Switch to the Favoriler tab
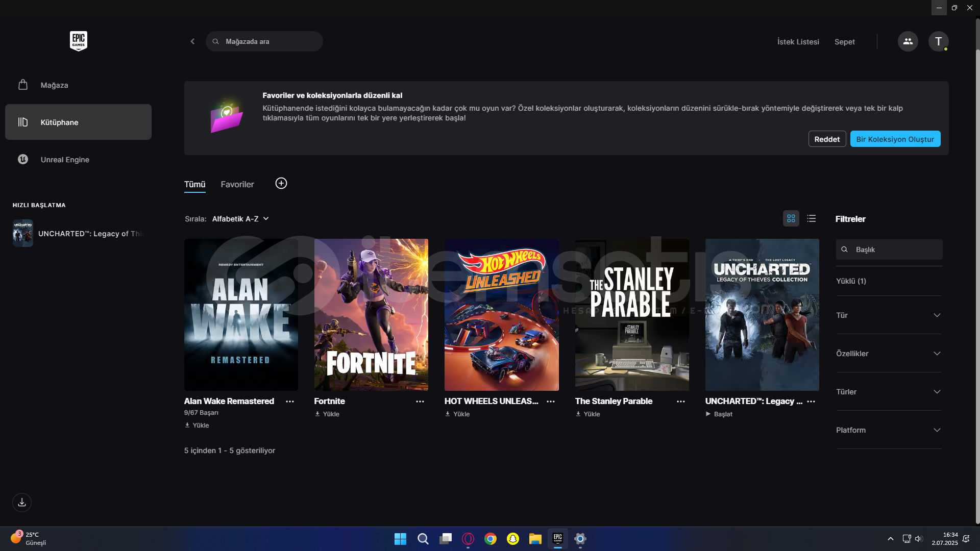This screenshot has height=551, width=980. tap(237, 184)
